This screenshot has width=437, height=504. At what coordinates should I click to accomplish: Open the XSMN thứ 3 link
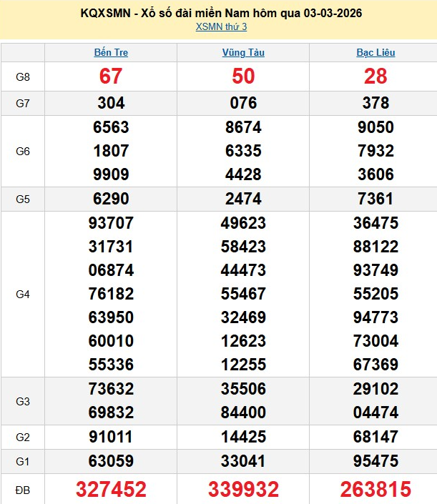221,27
